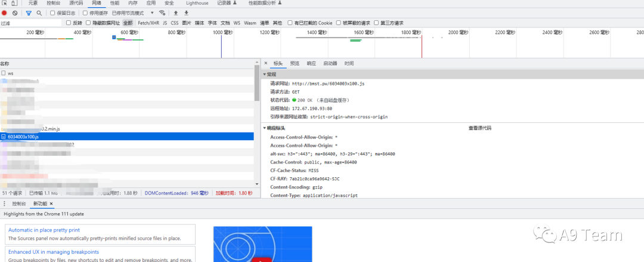Show the 启动器 tab of request
Image resolution: width=644 pixels, height=262 pixels.
[x=330, y=63]
